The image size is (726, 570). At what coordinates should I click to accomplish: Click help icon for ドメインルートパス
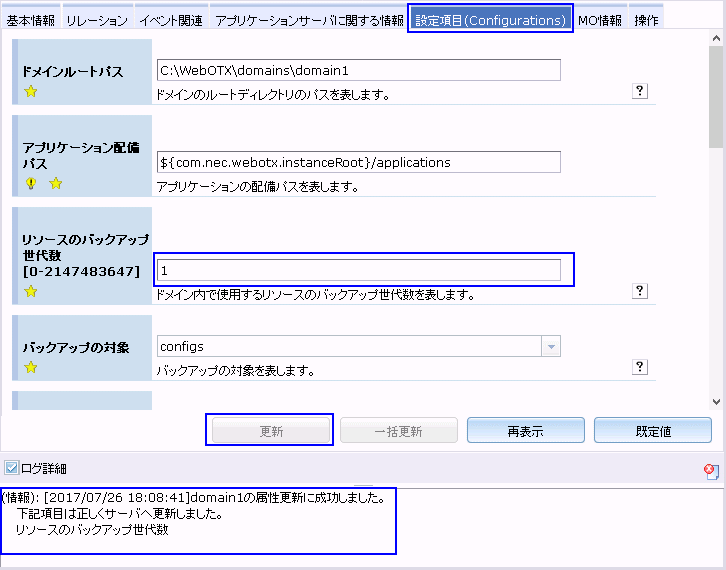click(641, 91)
